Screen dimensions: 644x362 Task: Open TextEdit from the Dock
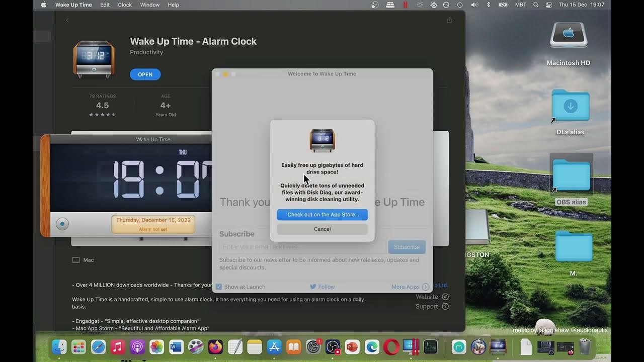coord(235,347)
